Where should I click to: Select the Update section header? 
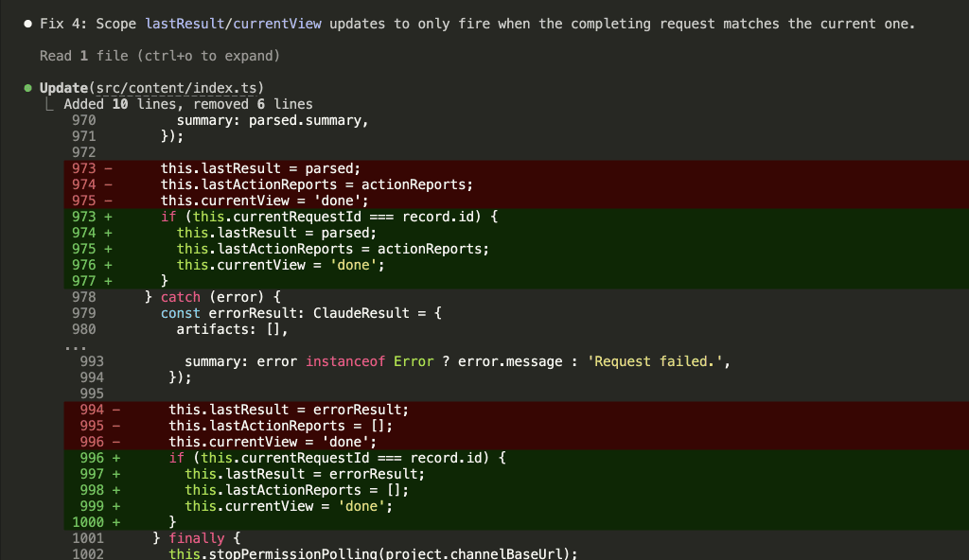(62, 87)
